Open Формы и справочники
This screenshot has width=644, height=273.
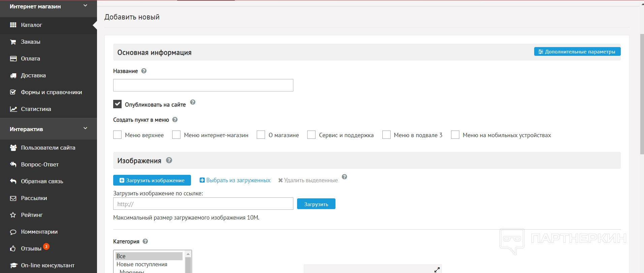49,92
